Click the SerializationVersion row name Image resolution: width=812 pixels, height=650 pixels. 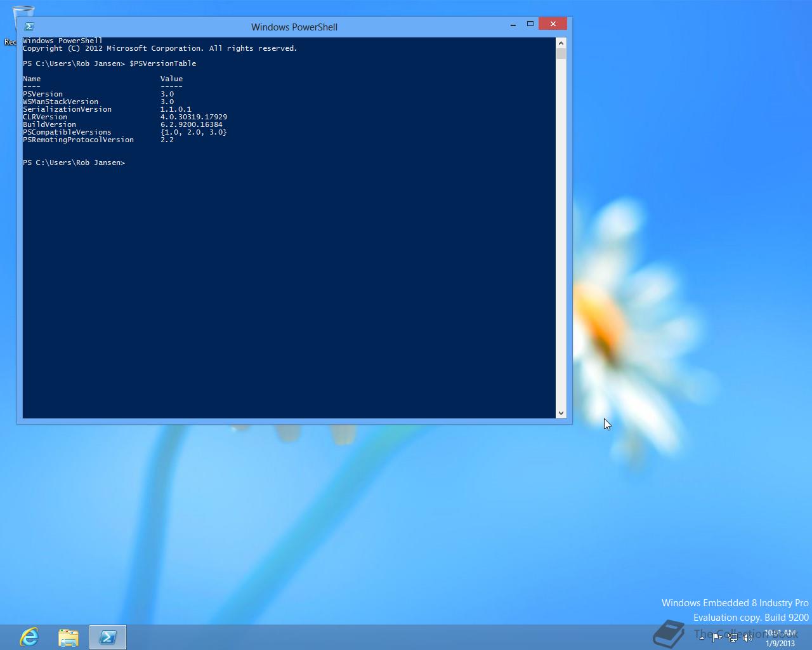(67, 109)
